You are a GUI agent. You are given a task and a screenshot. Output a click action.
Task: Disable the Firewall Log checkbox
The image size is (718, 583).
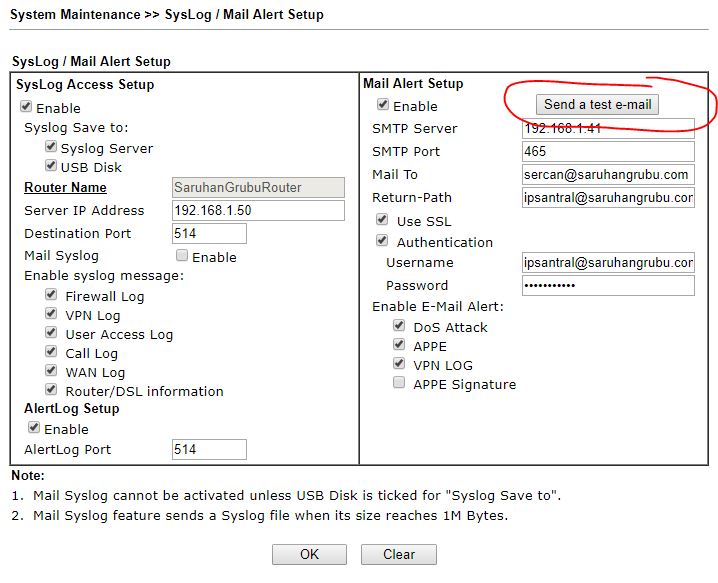51,295
